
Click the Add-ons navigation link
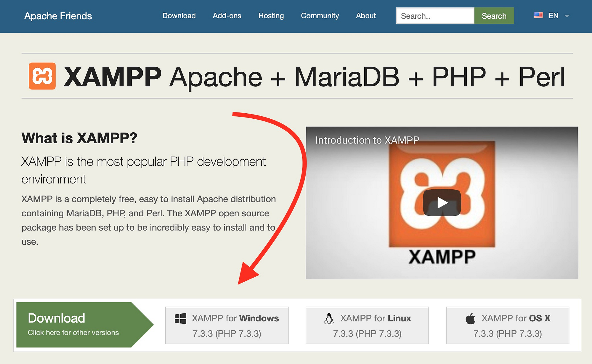[x=227, y=16]
